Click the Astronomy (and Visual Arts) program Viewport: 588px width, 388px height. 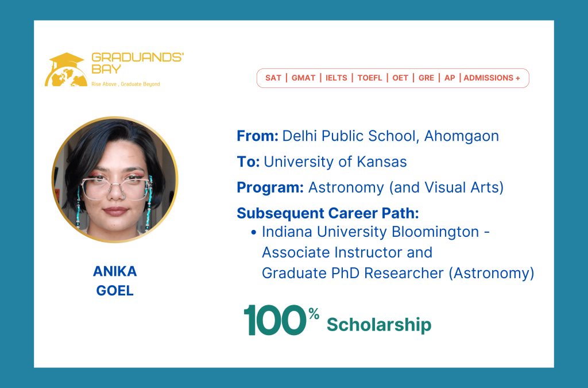[405, 187]
